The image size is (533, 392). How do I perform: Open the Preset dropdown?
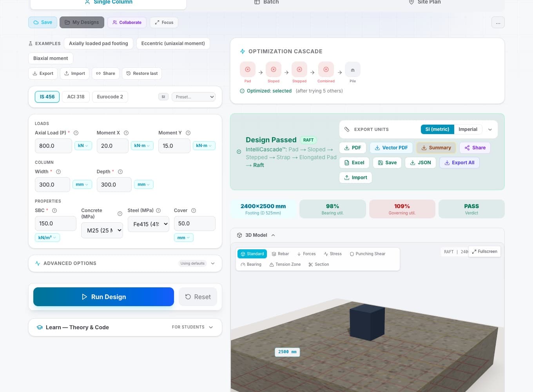tap(194, 97)
